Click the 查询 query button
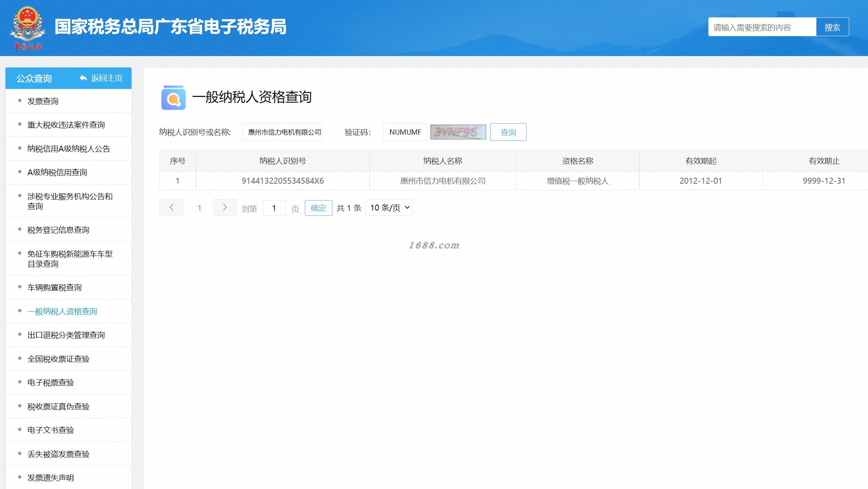868x489 pixels. 508,132
